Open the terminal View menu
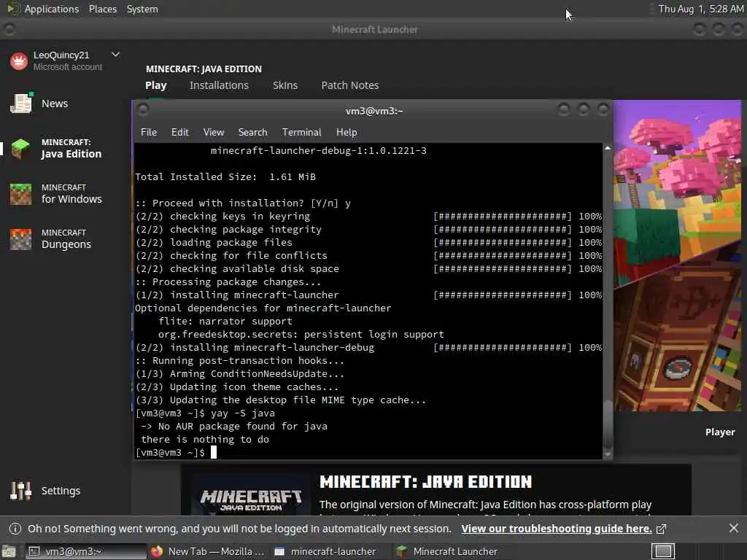The image size is (747, 560). [x=214, y=133]
